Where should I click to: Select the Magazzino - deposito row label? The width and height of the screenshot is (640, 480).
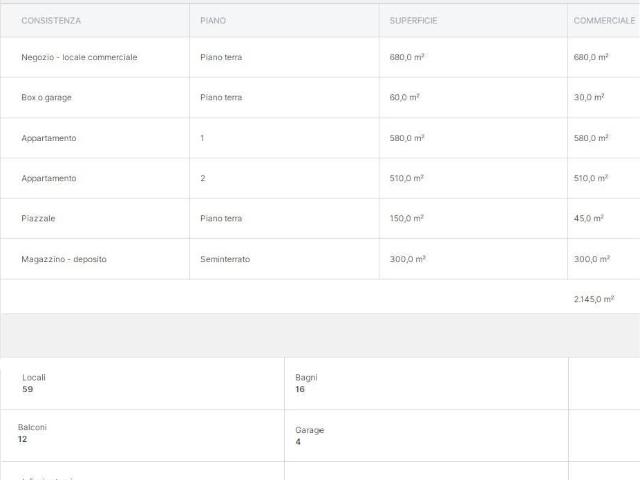[63, 259]
